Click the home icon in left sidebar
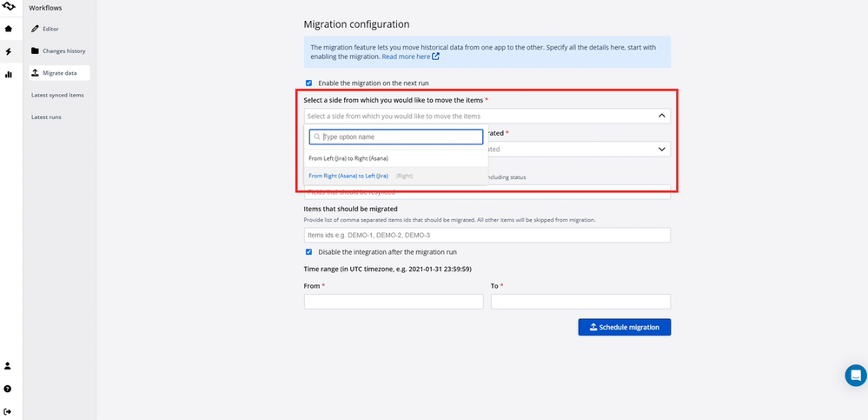The width and height of the screenshot is (868, 420). click(9, 29)
